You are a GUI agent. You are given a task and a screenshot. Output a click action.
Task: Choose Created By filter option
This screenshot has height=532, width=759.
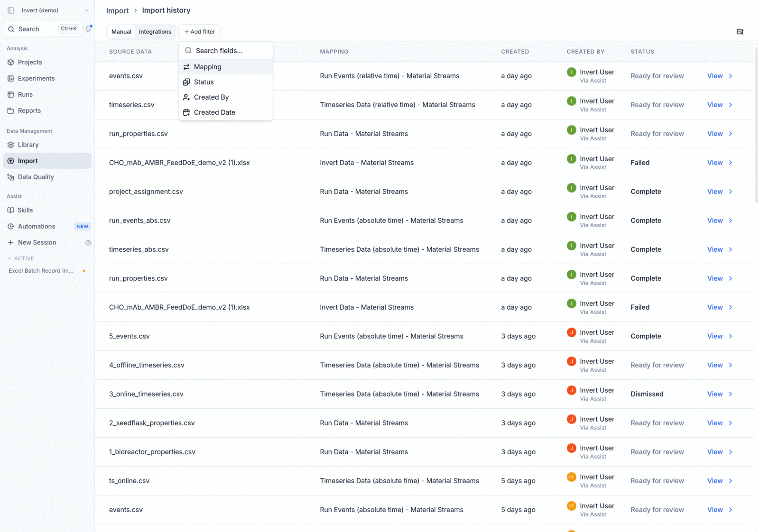[x=226, y=97]
